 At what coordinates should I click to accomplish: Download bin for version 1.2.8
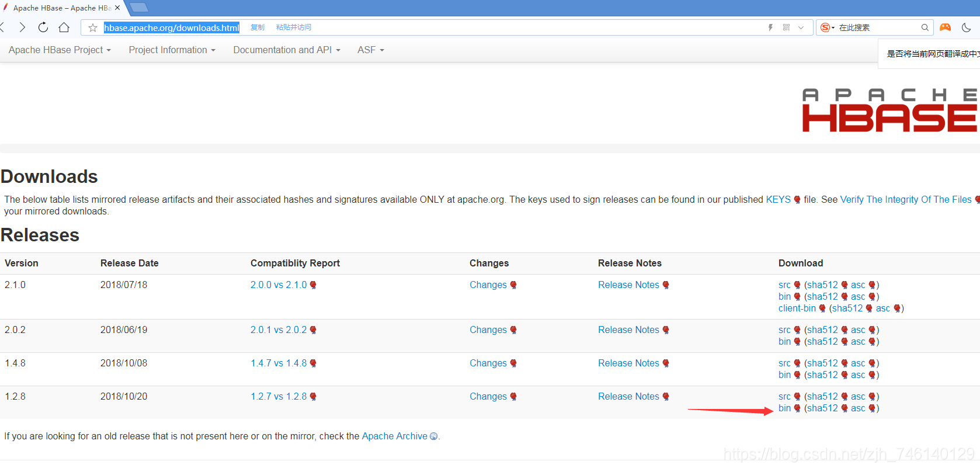click(x=784, y=408)
